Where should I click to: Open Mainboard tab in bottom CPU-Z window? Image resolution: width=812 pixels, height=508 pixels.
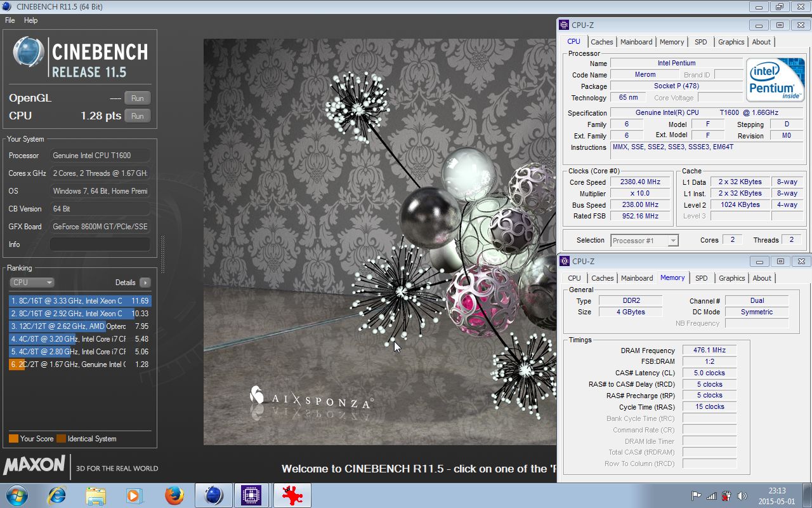click(x=637, y=278)
